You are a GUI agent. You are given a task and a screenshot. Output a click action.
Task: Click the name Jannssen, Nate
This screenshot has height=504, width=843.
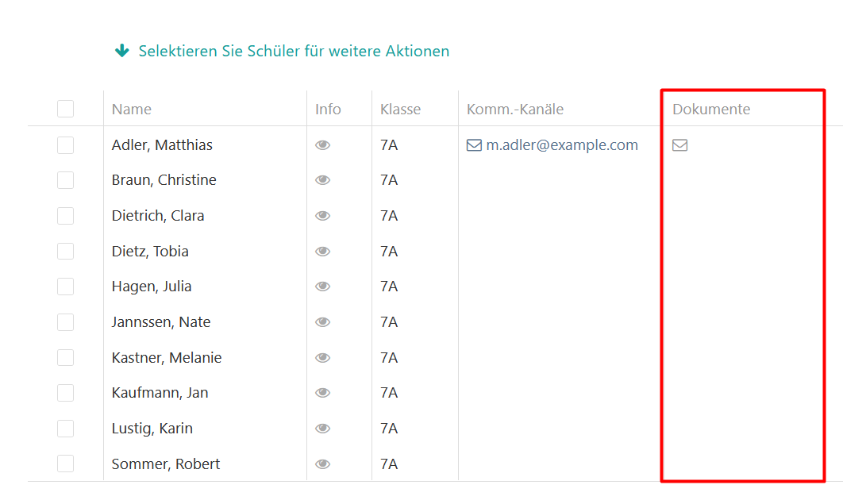click(x=161, y=322)
